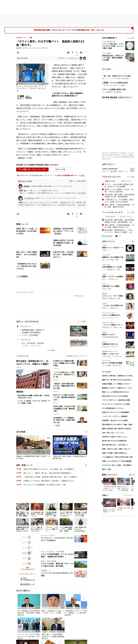This screenshot has width=138, height=644.
Task: Play the 復権する国家 video thumbnail
Action: pyautogui.click(x=70, y=445)
